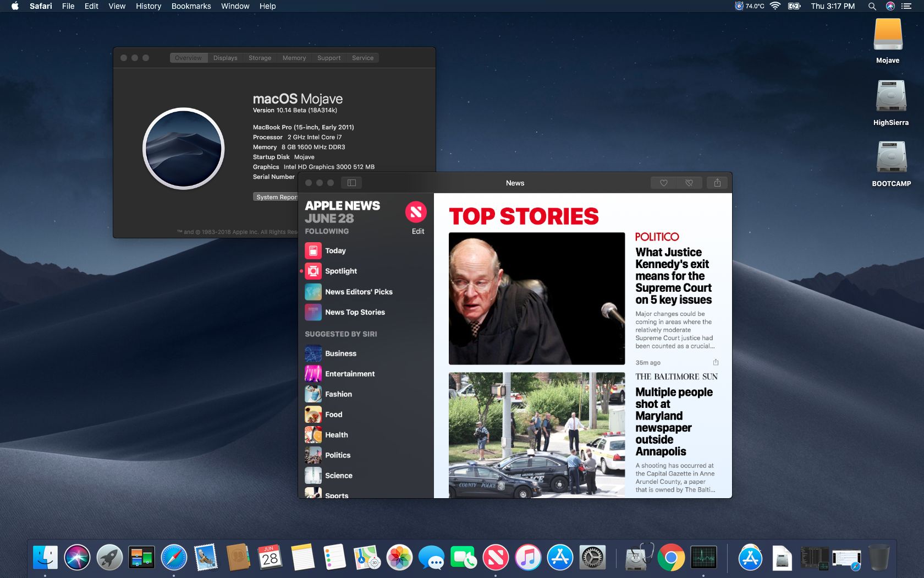Open Notification Center list icon
924x578 pixels.
(906, 6)
